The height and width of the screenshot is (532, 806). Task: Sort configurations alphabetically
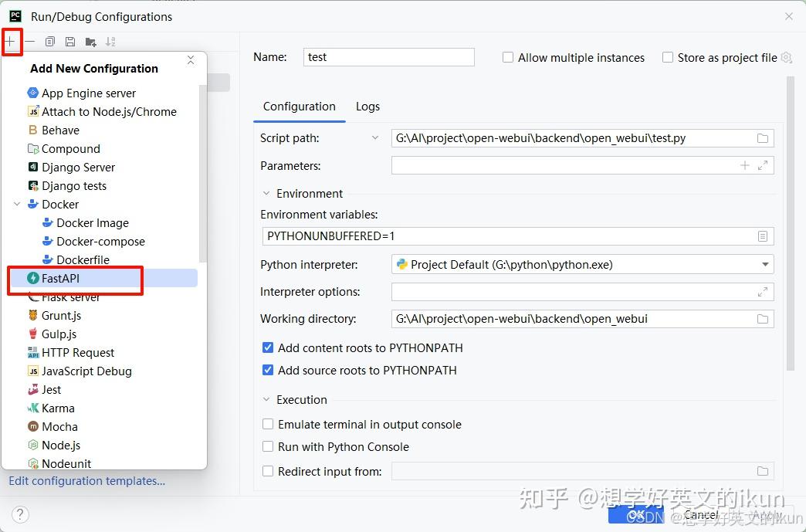110,41
